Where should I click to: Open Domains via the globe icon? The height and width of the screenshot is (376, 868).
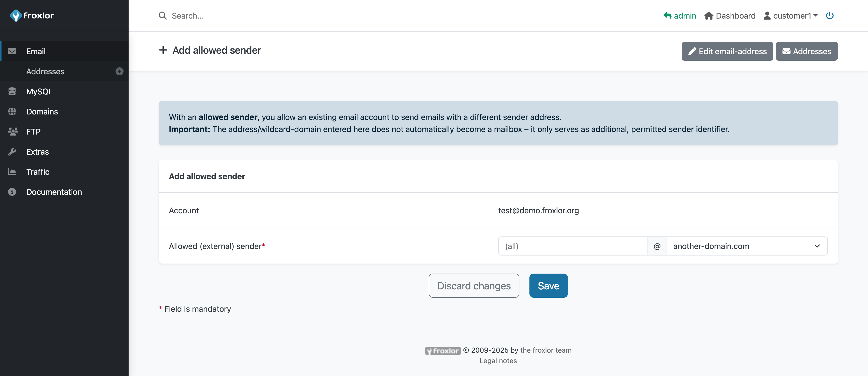[13, 111]
